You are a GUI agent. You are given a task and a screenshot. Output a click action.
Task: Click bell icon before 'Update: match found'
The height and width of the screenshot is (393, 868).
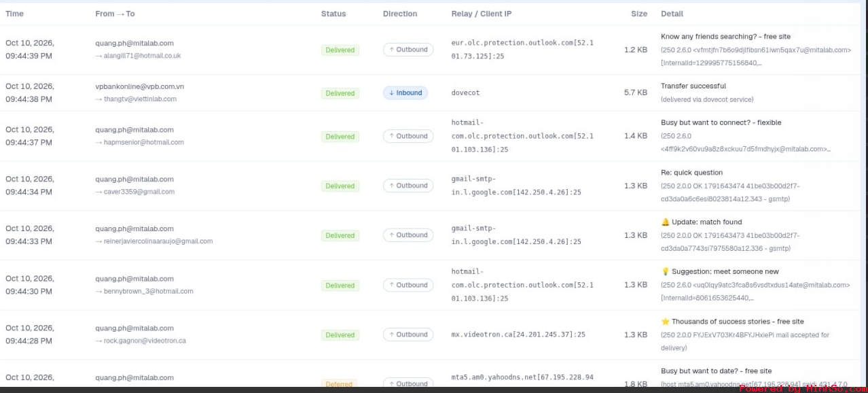[665, 222]
